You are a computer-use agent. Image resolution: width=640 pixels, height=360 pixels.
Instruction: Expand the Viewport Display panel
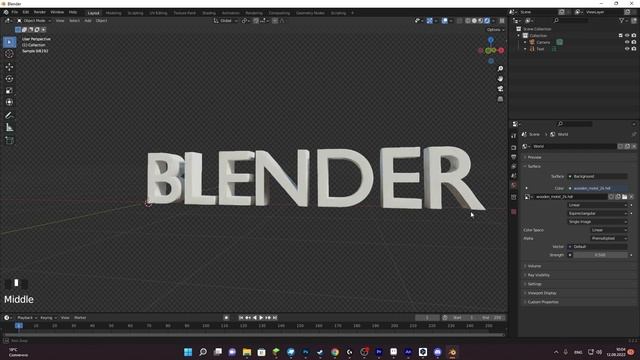tap(542, 293)
